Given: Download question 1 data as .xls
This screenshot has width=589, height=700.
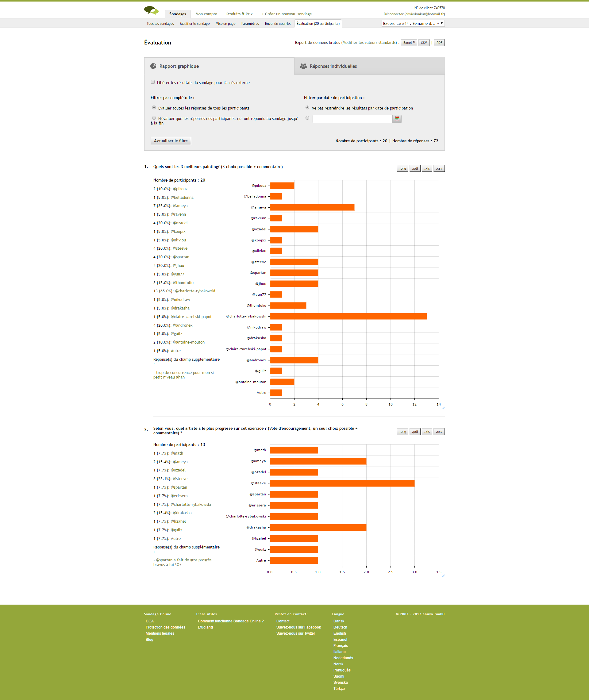Looking at the screenshot, I should point(427,169).
